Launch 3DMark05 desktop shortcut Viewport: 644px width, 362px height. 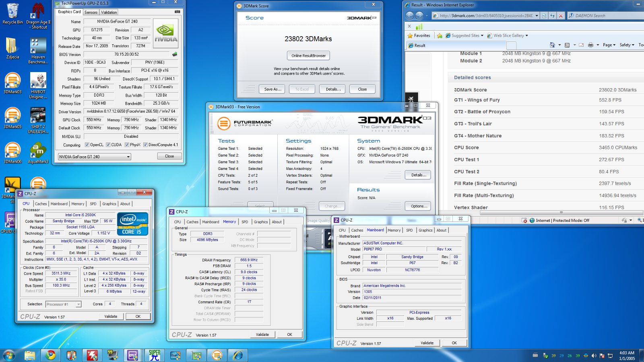[x=12, y=118]
